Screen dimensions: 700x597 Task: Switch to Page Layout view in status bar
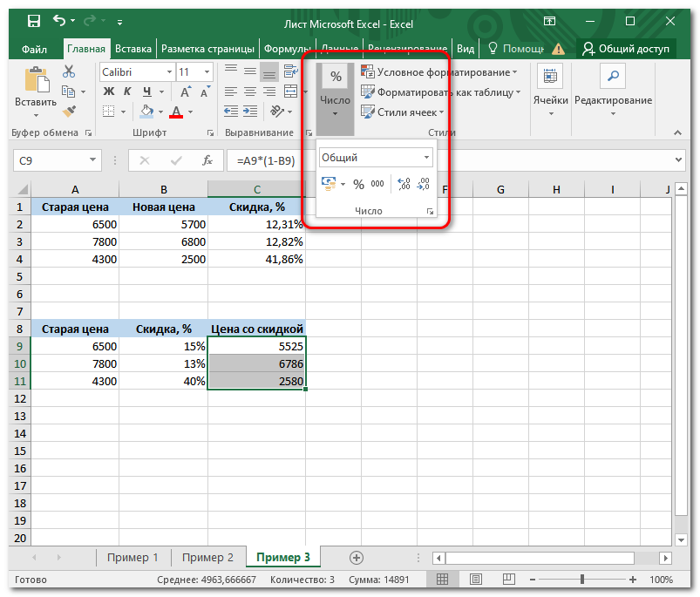(x=477, y=580)
